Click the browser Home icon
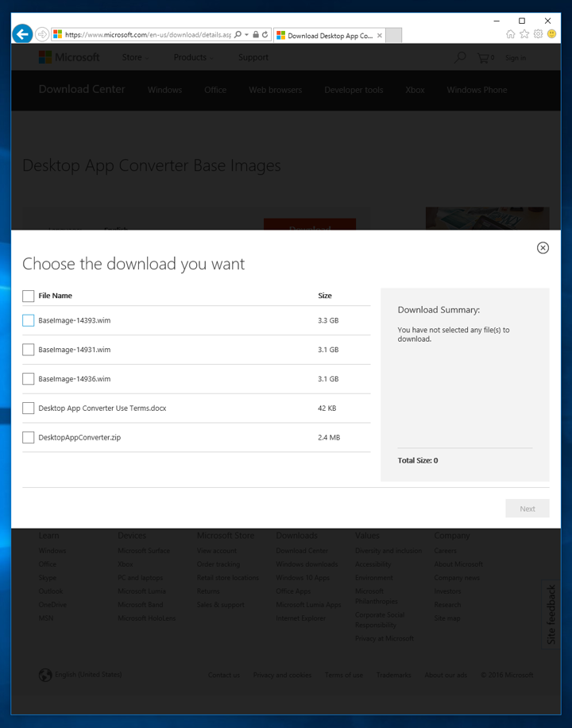The width and height of the screenshot is (572, 728). click(x=510, y=34)
